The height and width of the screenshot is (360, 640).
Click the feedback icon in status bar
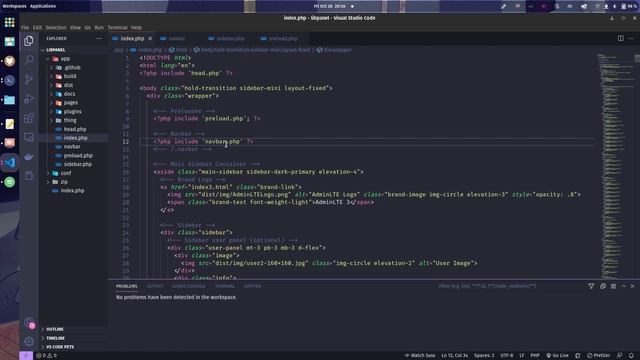point(620,356)
